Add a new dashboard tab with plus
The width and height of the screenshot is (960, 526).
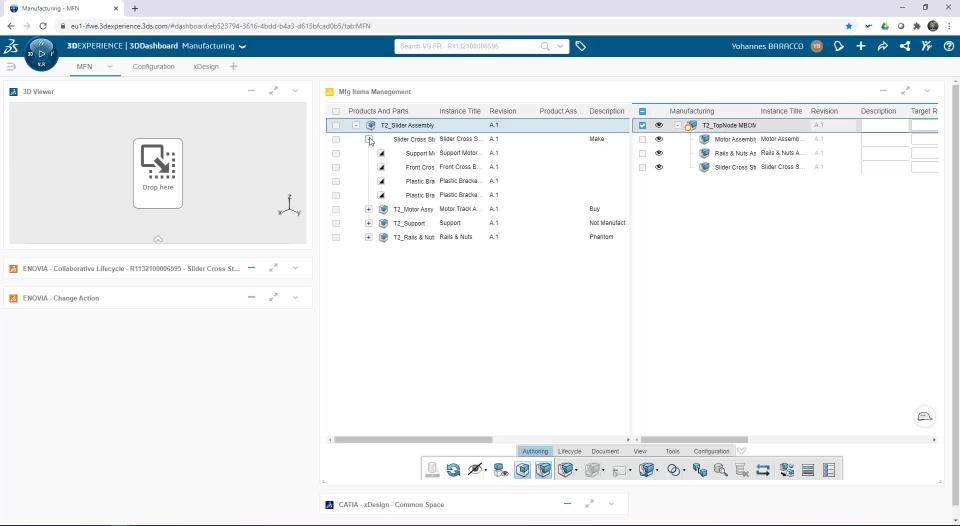233,66
